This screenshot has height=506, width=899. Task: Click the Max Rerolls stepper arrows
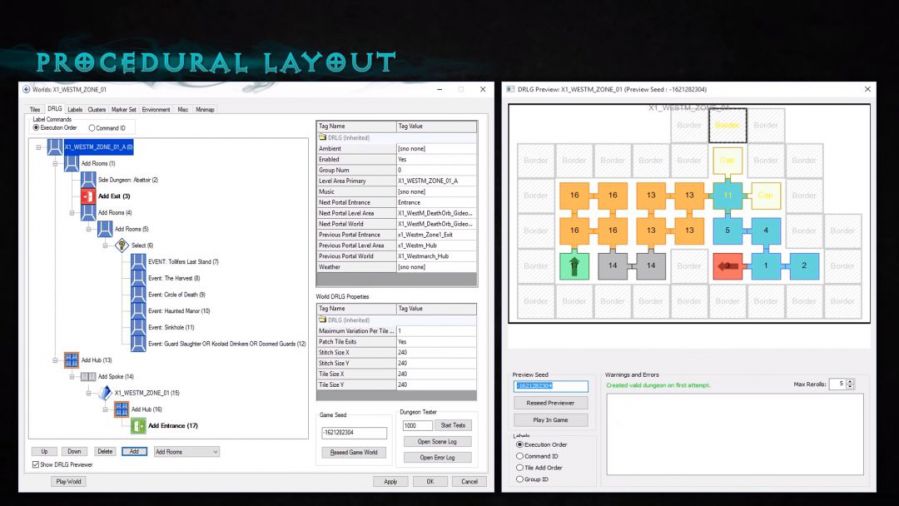(x=850, y=384)
